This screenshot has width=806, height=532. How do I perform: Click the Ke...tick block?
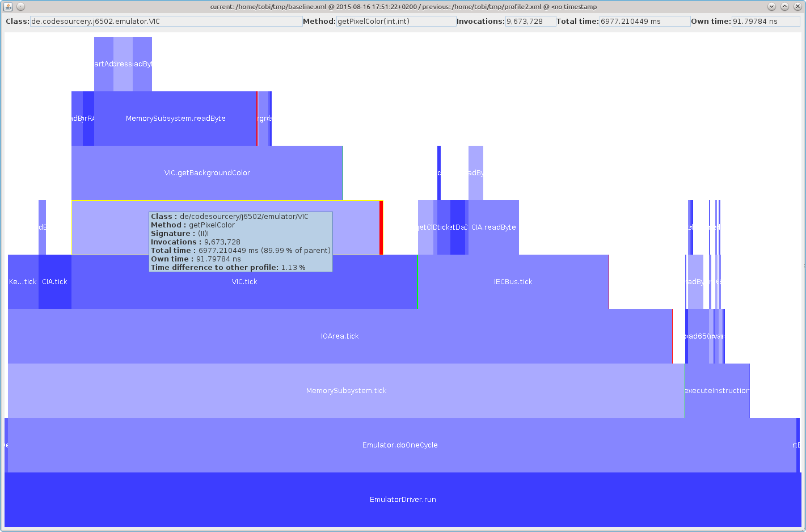[23, 282]
